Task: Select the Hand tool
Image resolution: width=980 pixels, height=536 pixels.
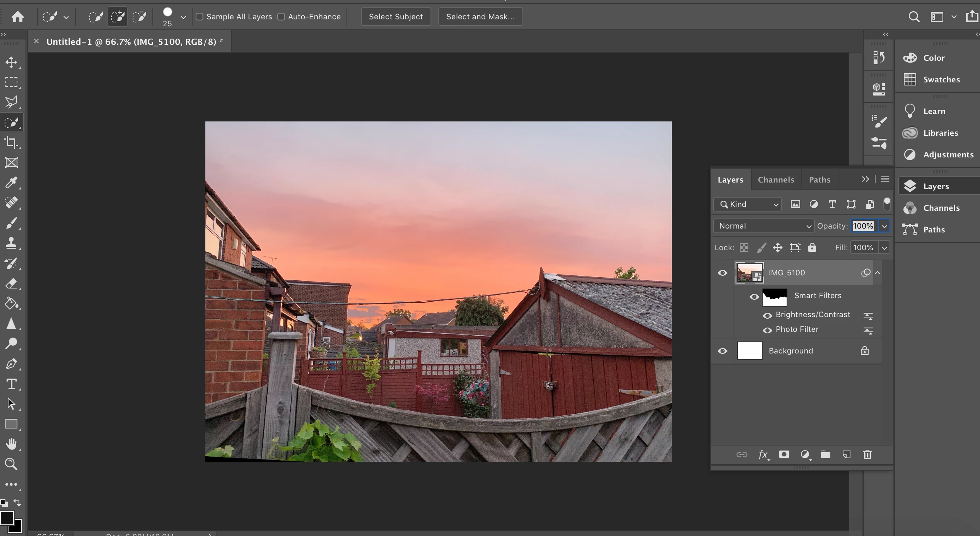Action: 11,444
